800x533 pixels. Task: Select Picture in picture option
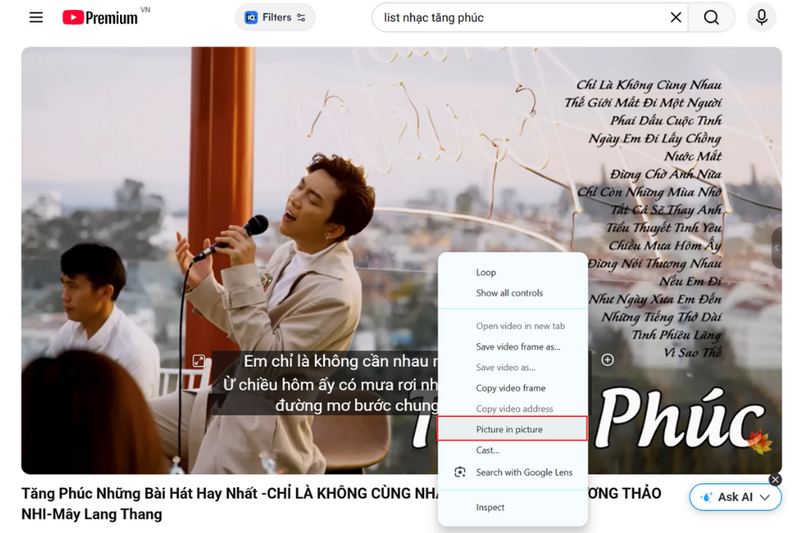[x=512, y=429]
